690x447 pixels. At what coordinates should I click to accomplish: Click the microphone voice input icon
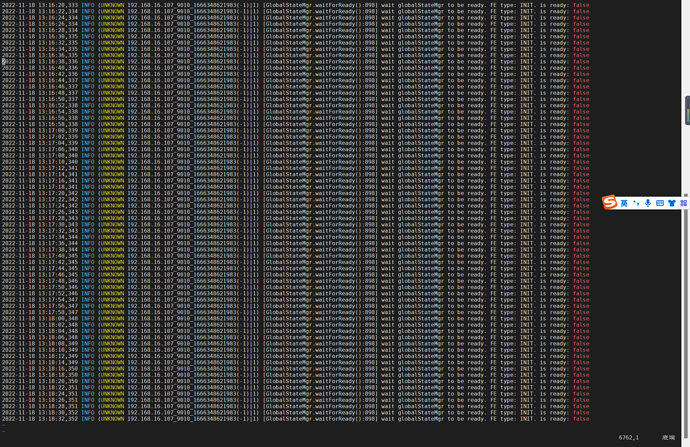pyautogui.click(x=647, y=203)
